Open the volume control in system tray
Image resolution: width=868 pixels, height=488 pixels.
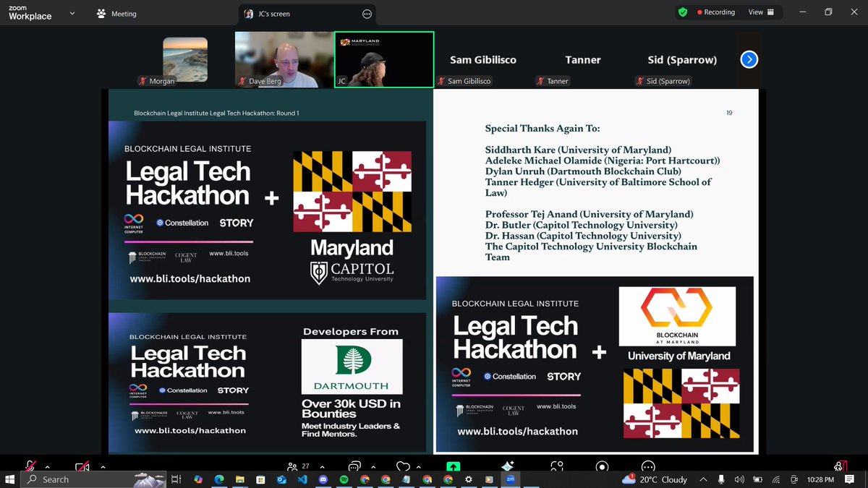[x=739, y=479]
